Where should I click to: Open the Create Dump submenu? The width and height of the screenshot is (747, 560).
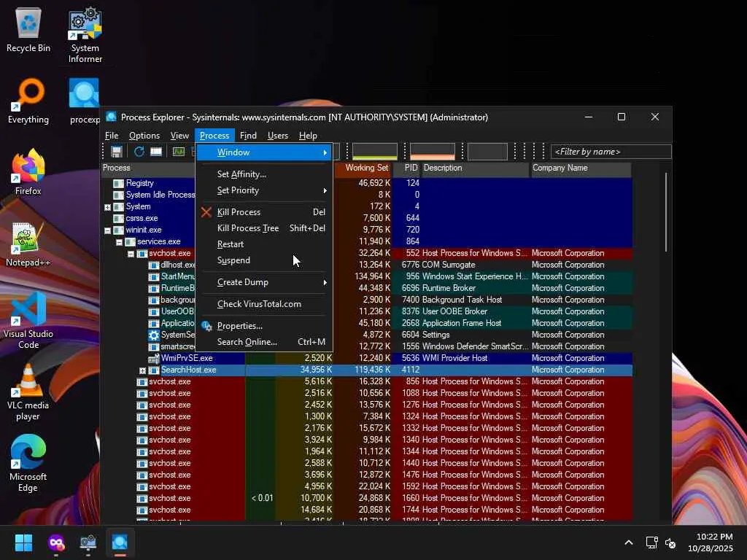coord(264,282)
